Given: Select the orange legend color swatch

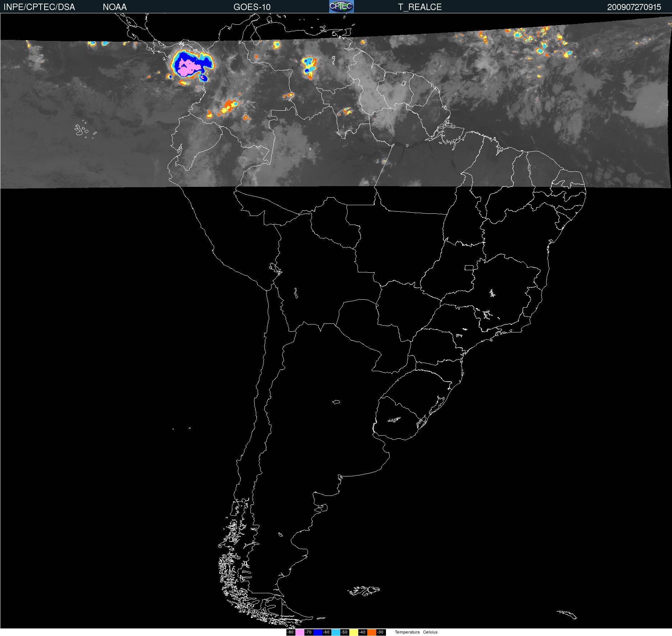Looking at the screenshot, I should click(x=372, y=632).
